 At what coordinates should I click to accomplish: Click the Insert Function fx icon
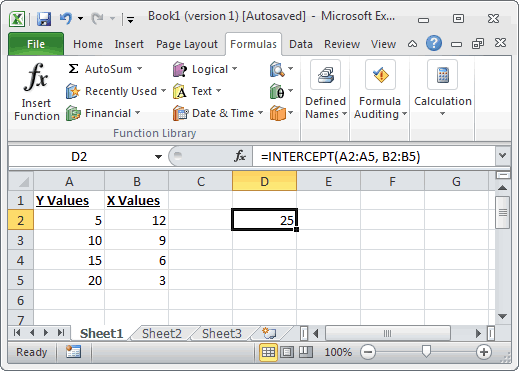[x=36, y=77]
